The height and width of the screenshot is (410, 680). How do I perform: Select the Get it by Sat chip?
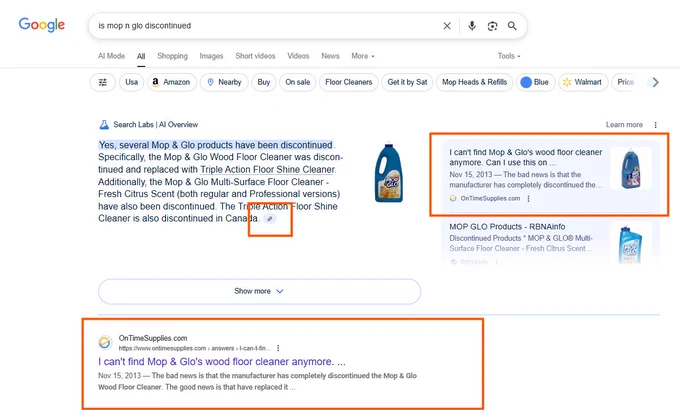407,82
